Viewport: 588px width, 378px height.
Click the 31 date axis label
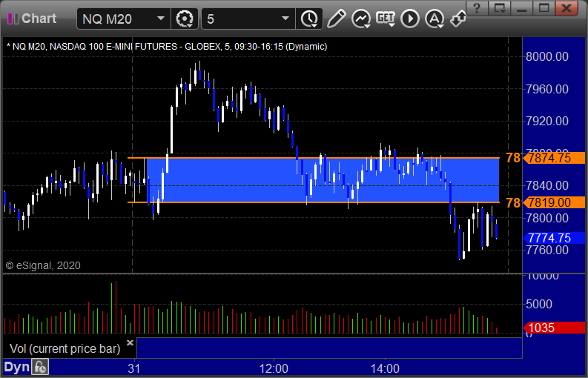click(134, 368)
